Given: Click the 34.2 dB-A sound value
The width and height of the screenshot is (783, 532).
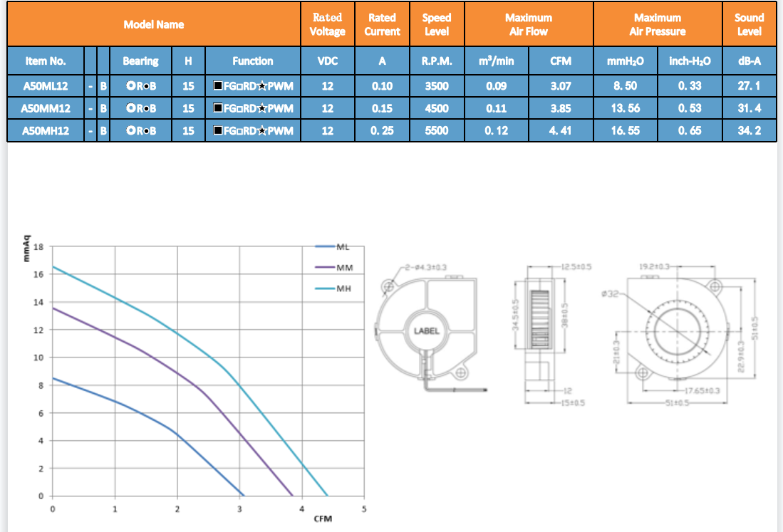Looking at the screenshot, I should 749,131.
